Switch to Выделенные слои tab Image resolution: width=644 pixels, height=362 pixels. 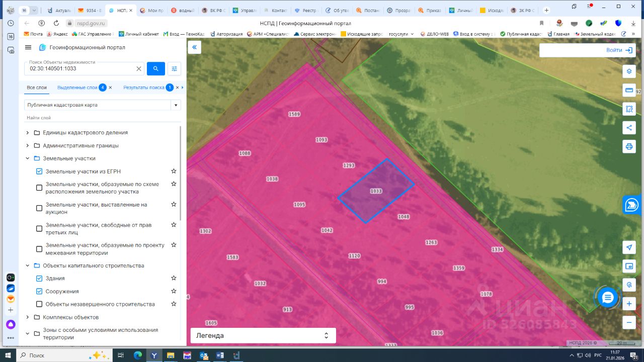point(77,87)
